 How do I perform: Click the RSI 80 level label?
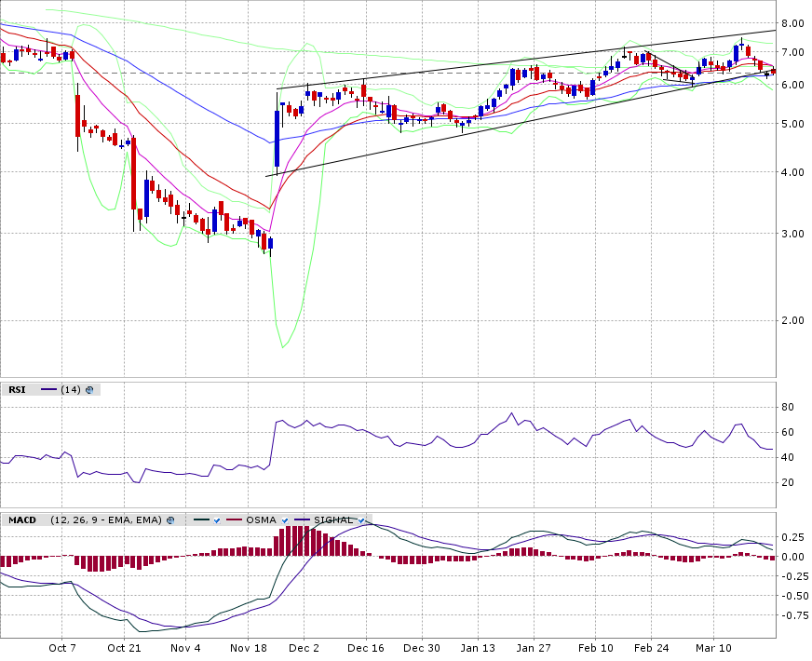788,408
